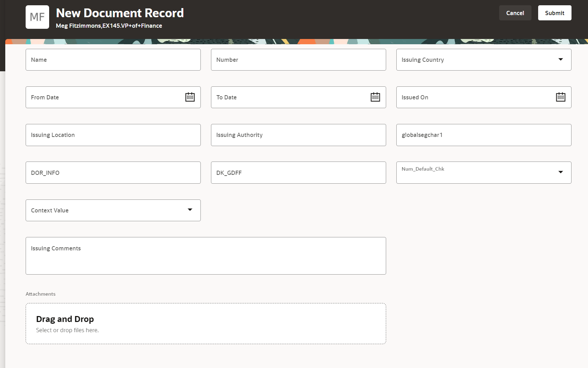Open the To Date calendar picker
Screen dimensions: 588x368
375,97
